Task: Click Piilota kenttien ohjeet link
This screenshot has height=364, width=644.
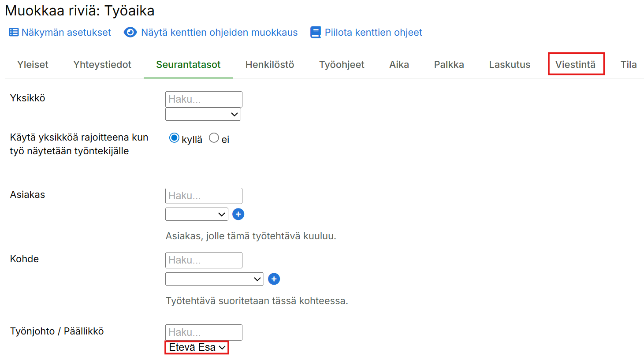Action: click(373, 32)
